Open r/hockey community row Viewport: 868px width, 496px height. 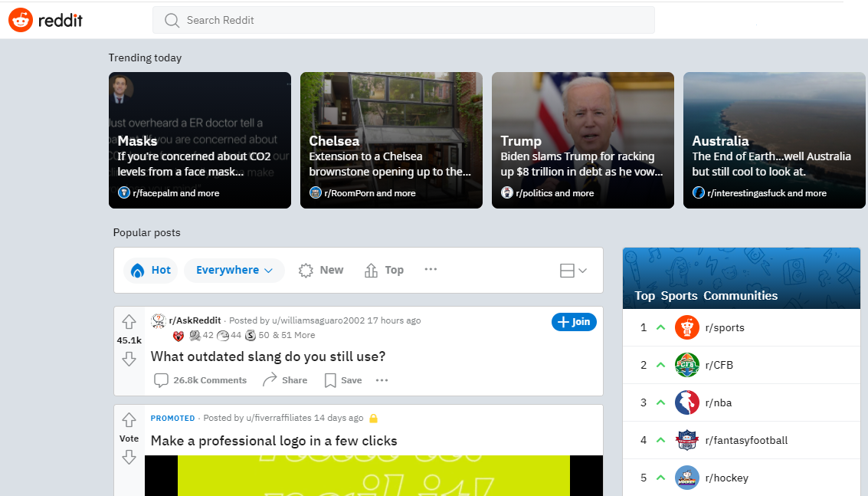click(x=742, y=478)
